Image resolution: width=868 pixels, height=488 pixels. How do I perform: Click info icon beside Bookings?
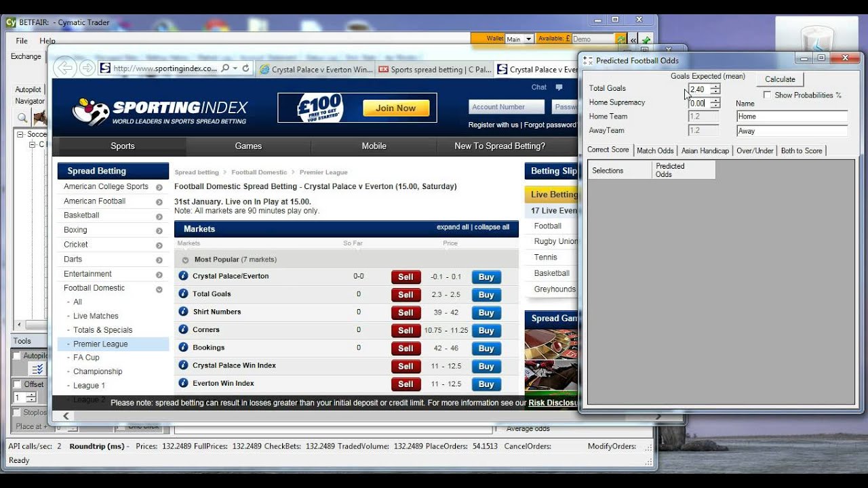(183, 347)
